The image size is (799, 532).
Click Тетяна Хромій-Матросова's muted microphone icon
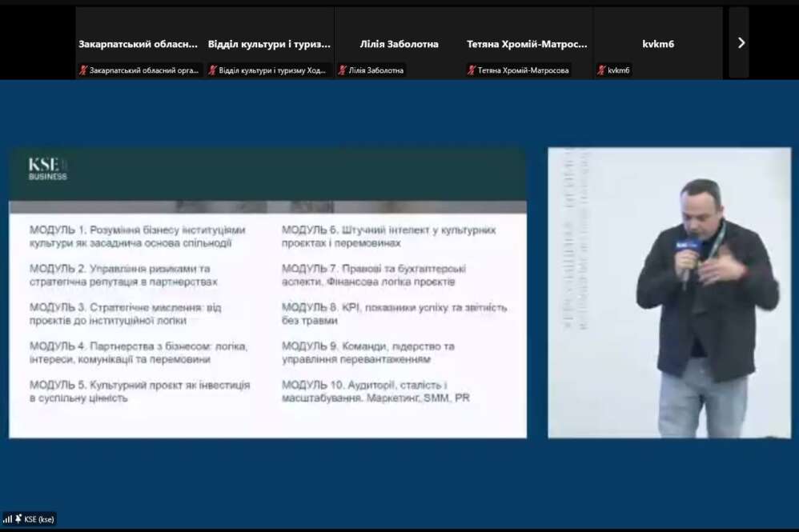(x=472, y=70)
